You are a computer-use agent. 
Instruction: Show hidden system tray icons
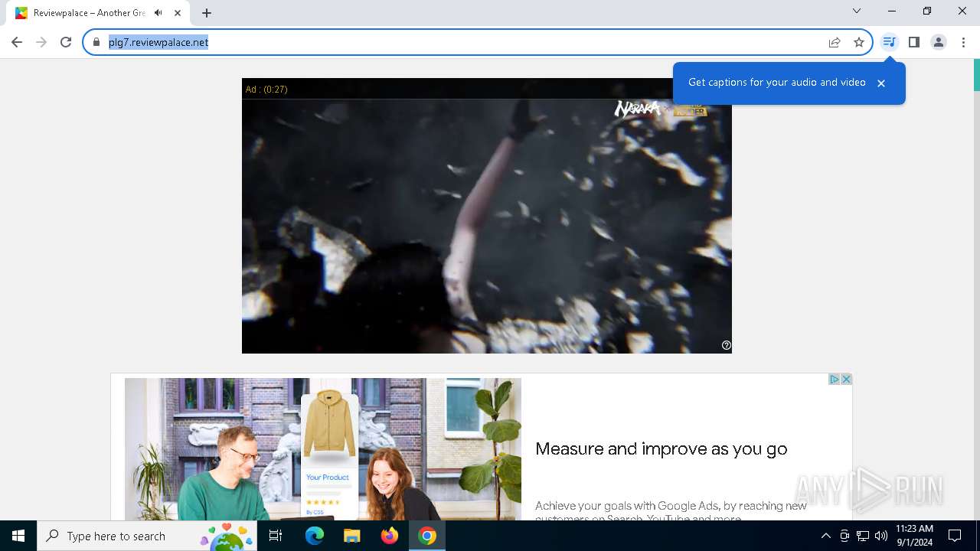click(825, 536)
